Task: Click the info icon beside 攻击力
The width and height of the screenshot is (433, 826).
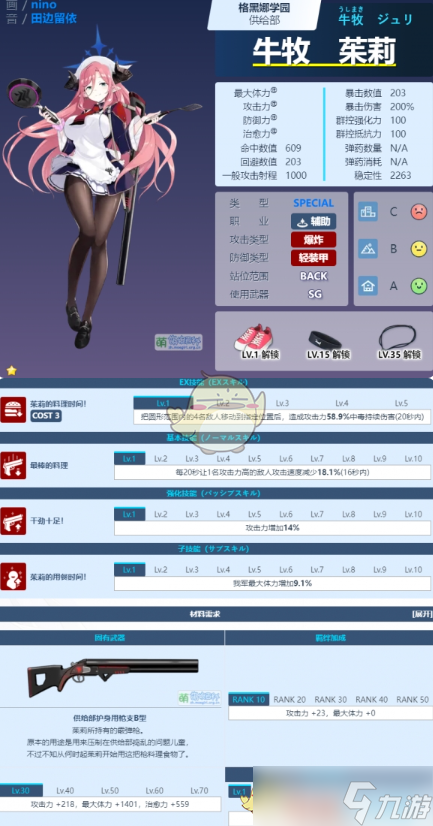Action: 274,104
